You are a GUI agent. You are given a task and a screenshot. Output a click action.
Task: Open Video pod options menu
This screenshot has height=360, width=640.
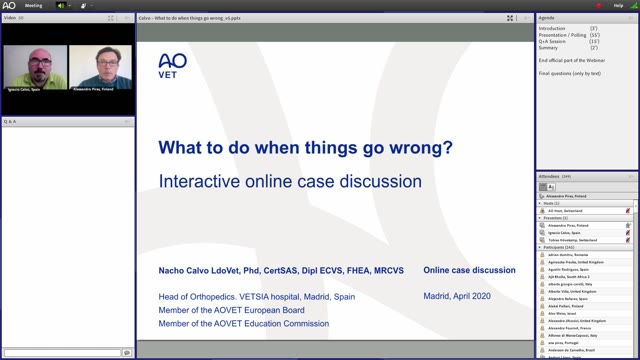(127, 18)
